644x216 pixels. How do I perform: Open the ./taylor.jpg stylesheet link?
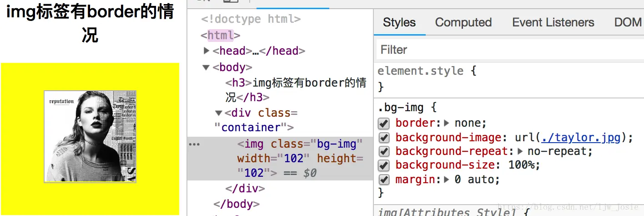coord(582,137)
